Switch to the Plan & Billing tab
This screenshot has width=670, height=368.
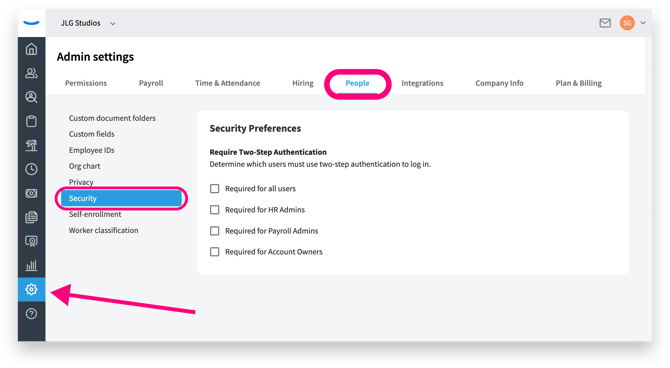coord(579,83)
